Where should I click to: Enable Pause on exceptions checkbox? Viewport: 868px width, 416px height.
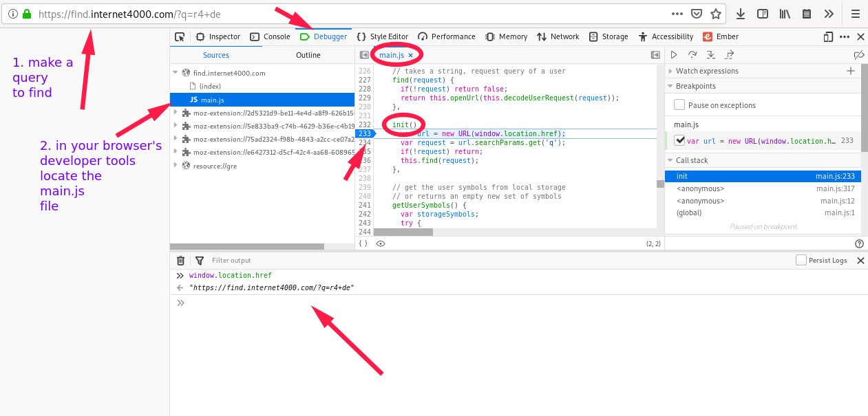coord(679,105)
